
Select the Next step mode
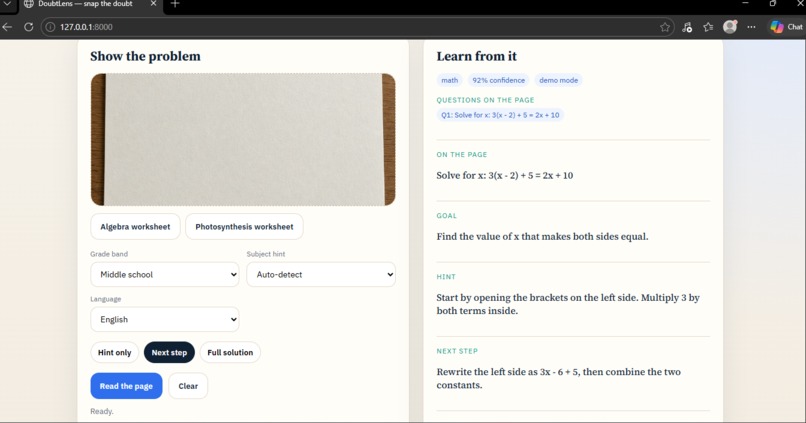tap(169, 353)
